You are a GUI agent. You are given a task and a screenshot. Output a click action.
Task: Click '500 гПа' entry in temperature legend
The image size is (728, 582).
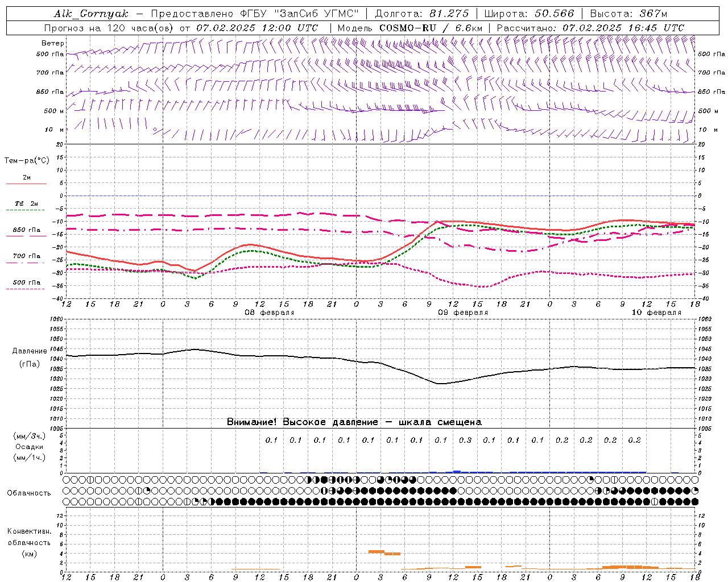pyautogui.click(x=27, y=282)
